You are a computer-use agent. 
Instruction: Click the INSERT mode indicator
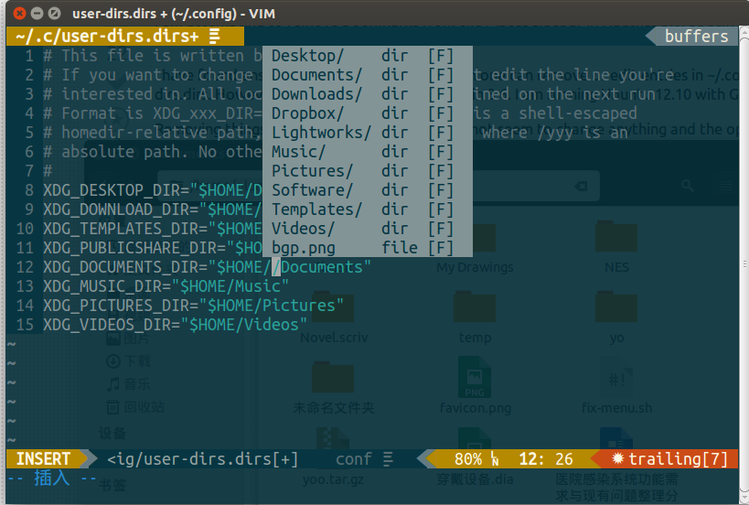pos(44,459)
